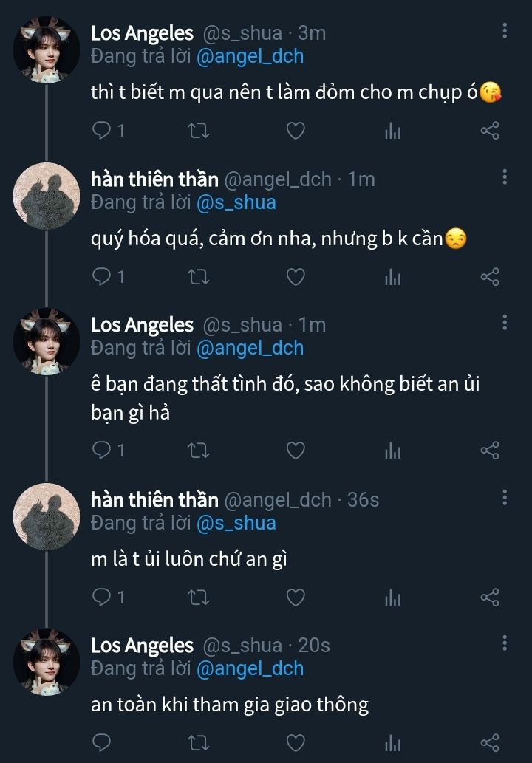This screenshot has width=532, height=763.
Task: Open @angel_dch mention link in first tweet
Action: 250,56
